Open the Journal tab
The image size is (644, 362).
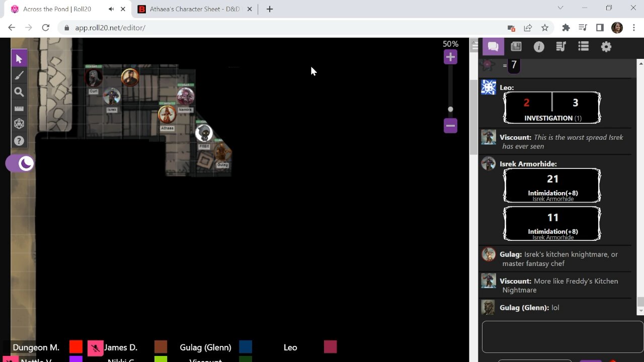coord(516,47)
